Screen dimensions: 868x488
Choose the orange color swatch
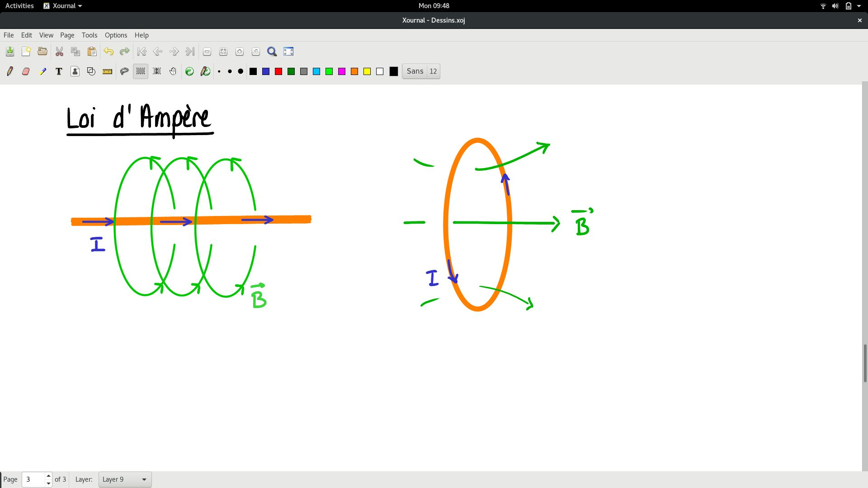(x=354, y=71)
